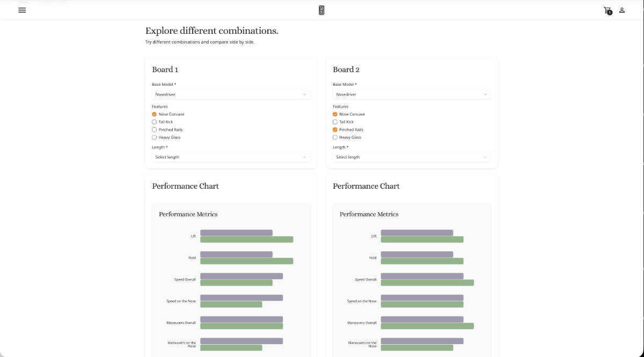Expand the Length selector for Board 2
This screenshot has height=357, width=644.
[x=412, y=157]
